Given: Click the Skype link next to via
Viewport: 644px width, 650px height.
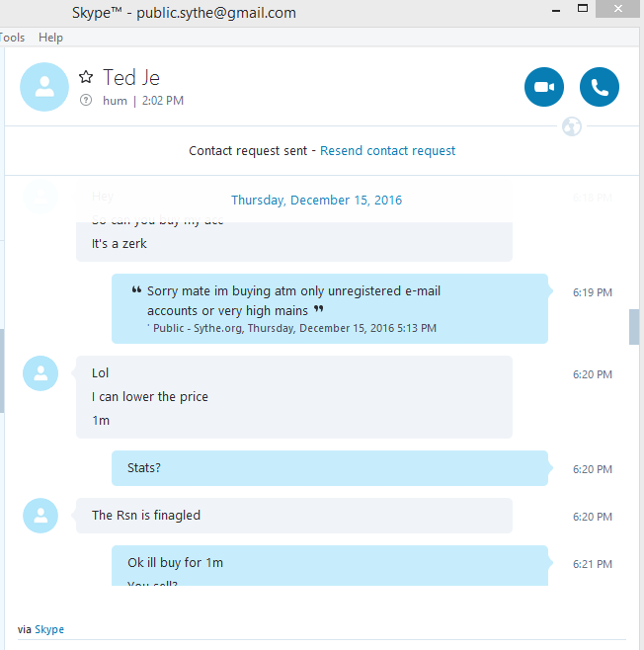Looking at the screenshot, I should (49, 629).
